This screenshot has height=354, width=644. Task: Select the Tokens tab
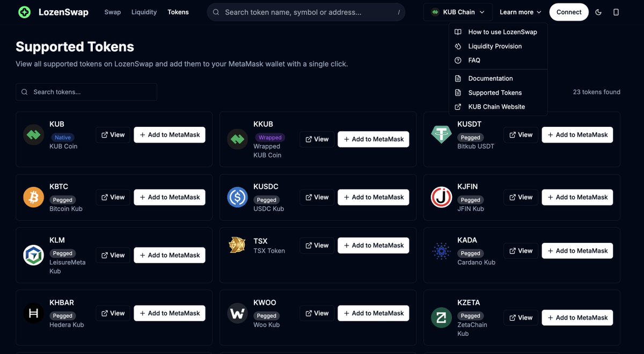pyautogui.click(x=178, y=12)
